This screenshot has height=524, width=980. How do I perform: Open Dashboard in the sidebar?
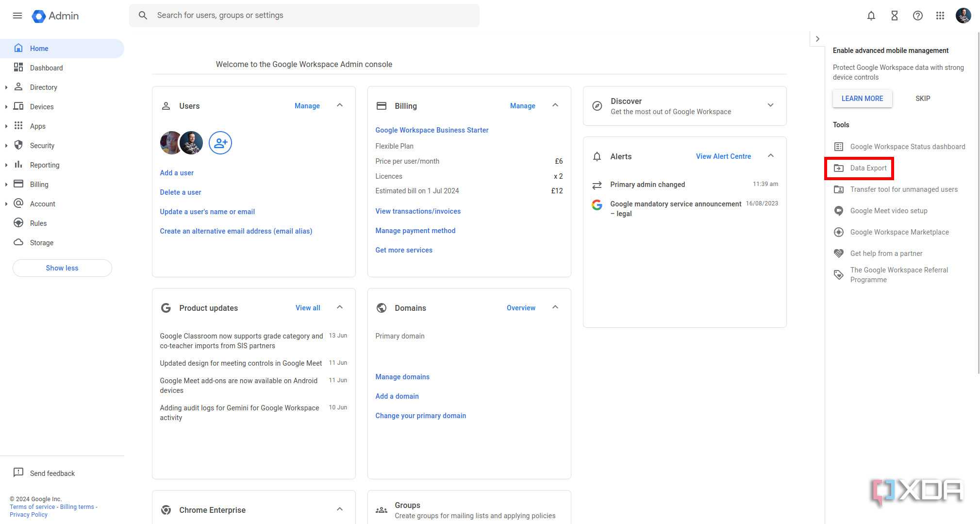pos(62,68)
